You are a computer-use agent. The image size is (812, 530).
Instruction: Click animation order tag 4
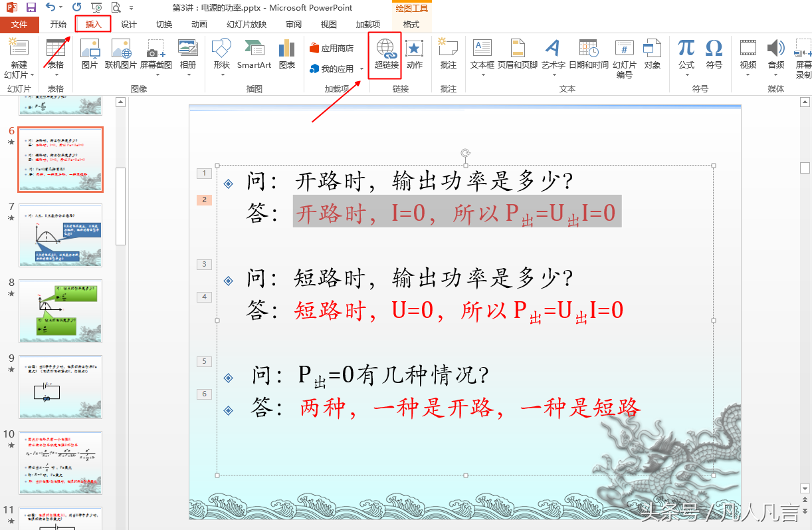point(204,297)
